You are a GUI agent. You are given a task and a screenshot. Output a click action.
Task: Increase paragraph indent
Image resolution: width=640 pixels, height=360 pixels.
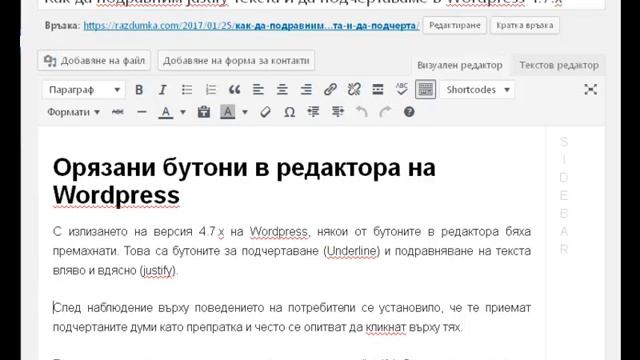(x=338, y=112)
